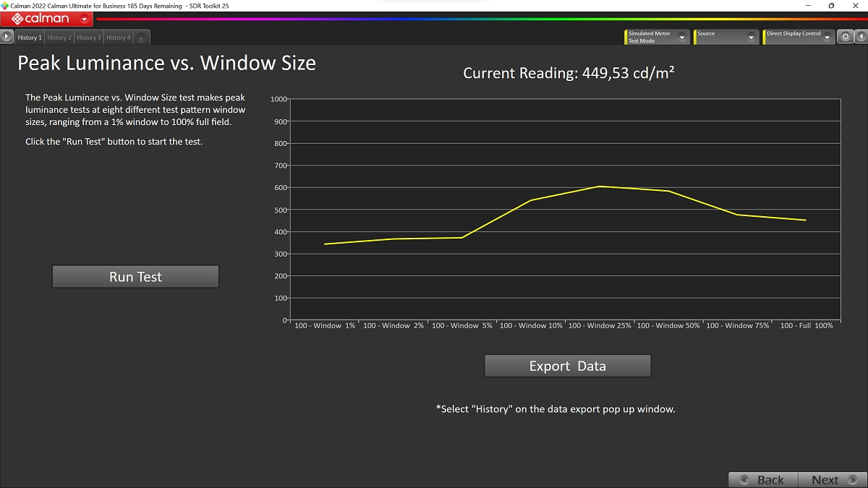868x488 pixels.
Task: Start the test with Run Test
Action: (x=135, y=277)
